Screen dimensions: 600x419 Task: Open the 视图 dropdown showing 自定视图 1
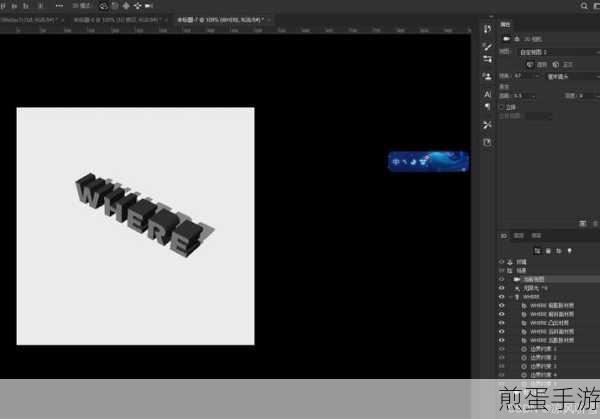(558, 52)
